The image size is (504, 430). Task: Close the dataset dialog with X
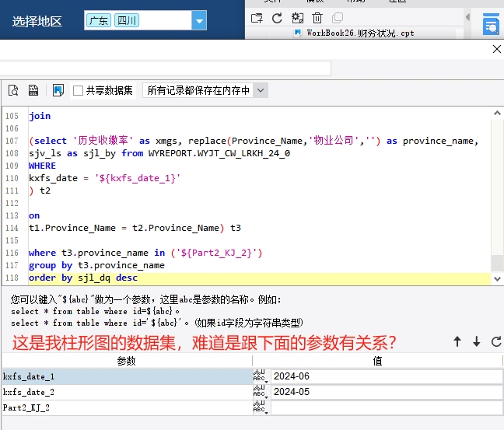[496, 49]
